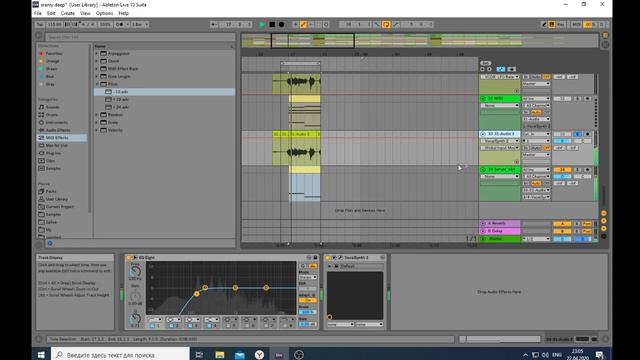Open Packs under Places

pos(51,191)
